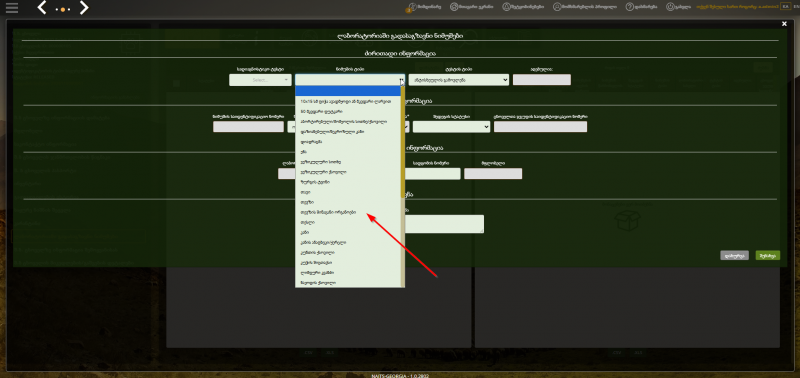Click the back arrow in header
The image size is (800, 378).
[42, 8]
